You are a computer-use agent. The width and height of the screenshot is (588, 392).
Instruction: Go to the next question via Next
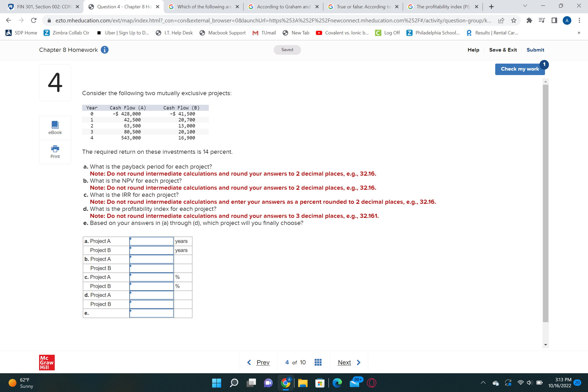pos(344,362)
